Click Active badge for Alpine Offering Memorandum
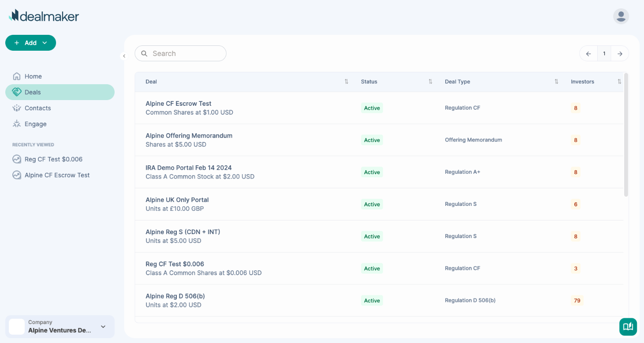This screenshot has width=644, height=343. 372,140
